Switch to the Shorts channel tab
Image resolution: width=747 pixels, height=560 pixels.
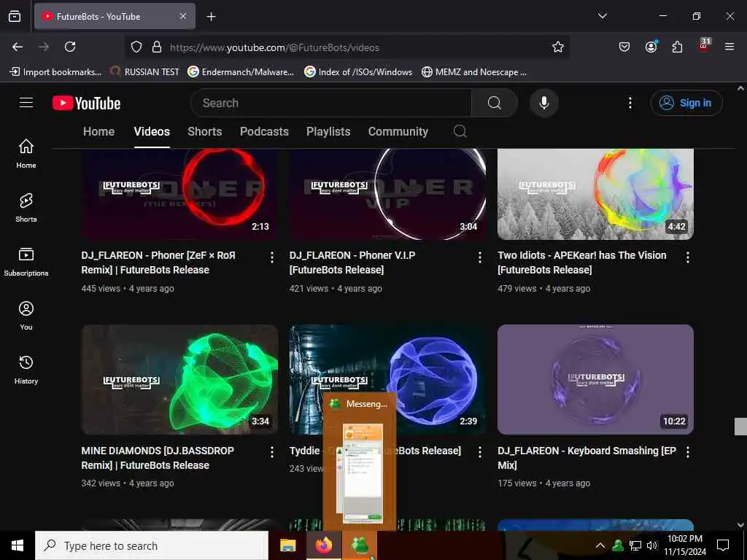click(x=205, y=131)
